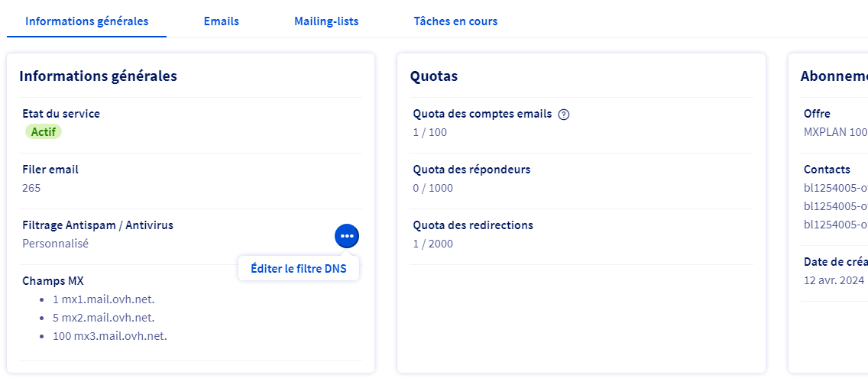Click the responders quota value 0 / 1000
This screenshot has width=868, height=388.
click(432, 188)
